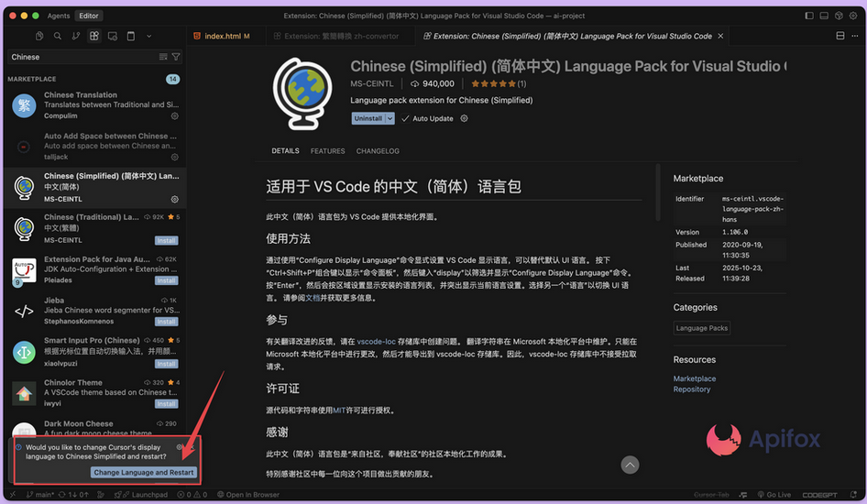The image size is (867, 504).
Task: Click the five-star rating on the extension header
Action: point(493,83)
